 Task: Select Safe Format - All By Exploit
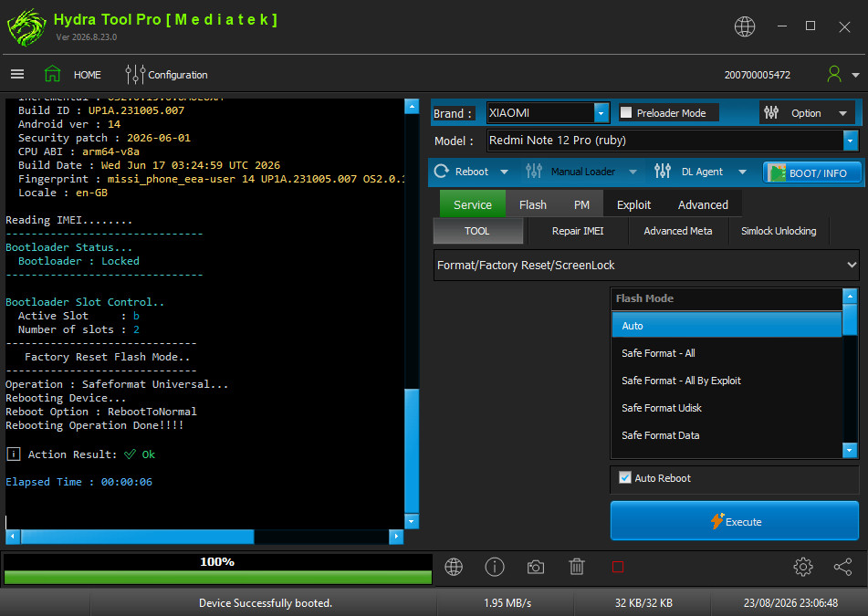pyautogui.click(x=727, y=381)
